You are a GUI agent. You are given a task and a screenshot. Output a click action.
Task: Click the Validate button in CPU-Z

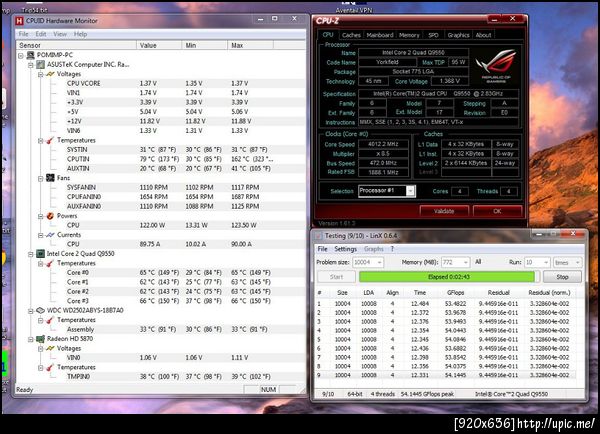click(444, 211)
